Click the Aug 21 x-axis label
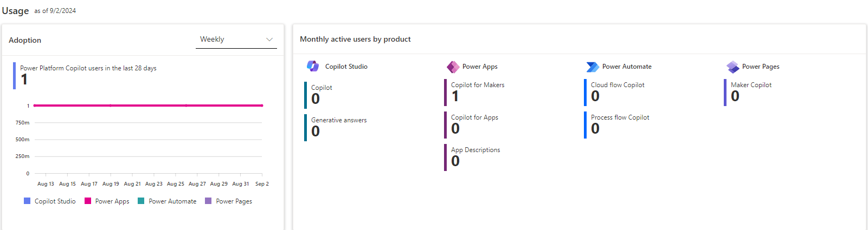 [x=132, y=184]
